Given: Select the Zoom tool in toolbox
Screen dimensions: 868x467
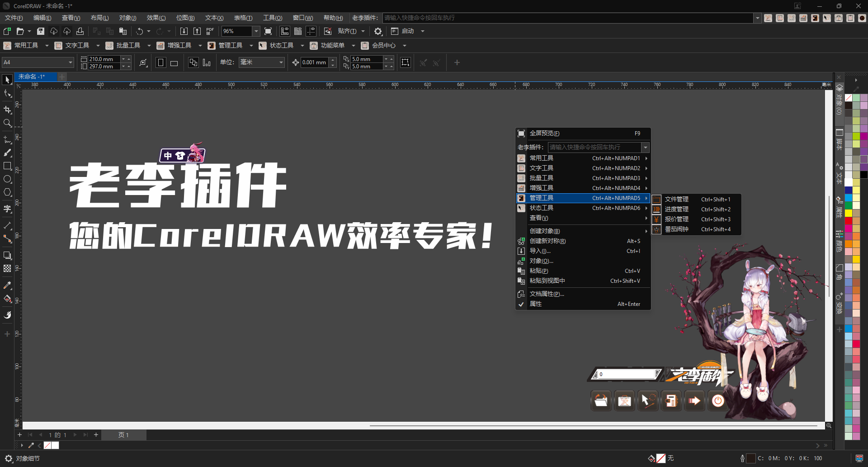Looking at the screenshot, I should (7, 123).
